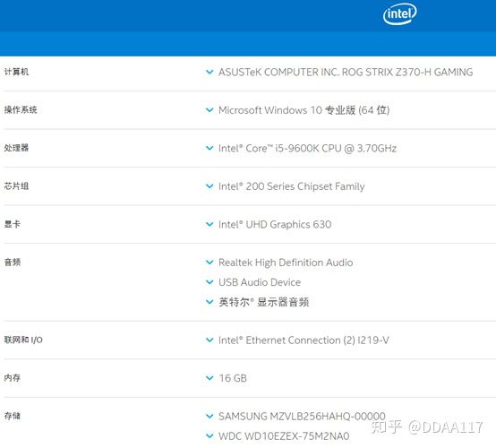Expand the Microsoft Windows 10 details chevron
Image resolution: width=496 pixels, height=448 pixels.
210,110
